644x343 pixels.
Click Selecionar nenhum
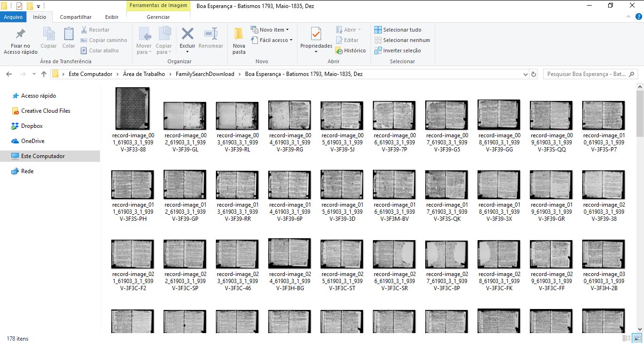[x=402, y=40]
